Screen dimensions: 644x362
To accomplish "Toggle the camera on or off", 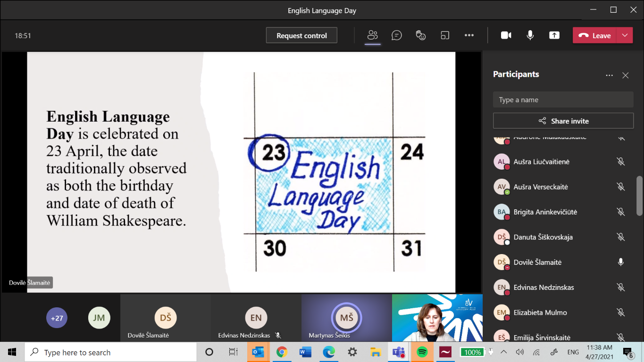I will pos(506,35).
